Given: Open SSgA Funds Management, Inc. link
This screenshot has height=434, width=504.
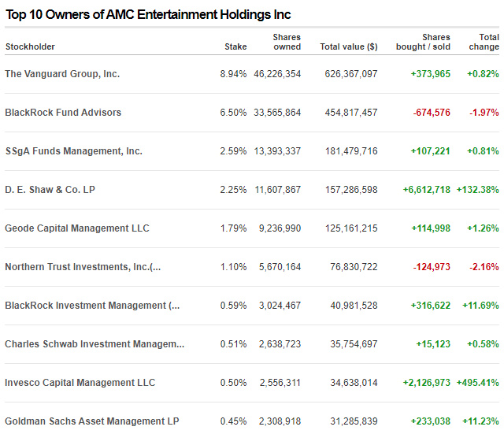Looking at the screenshot, I should (x=73, y=151).
